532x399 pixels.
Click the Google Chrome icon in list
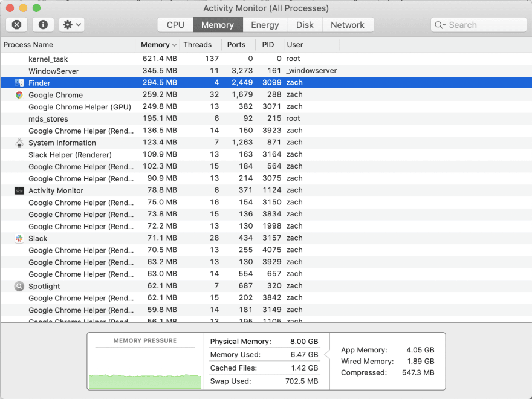[x=19, y=95]
